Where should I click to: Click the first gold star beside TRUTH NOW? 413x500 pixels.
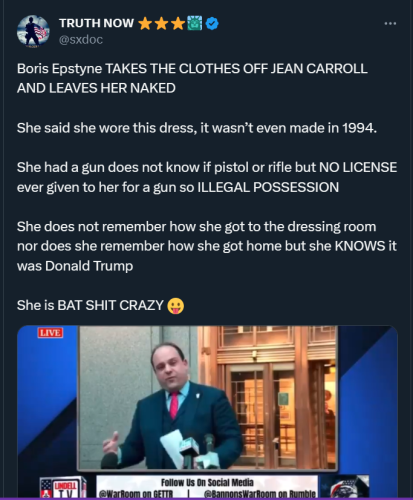[x=145, y=24]
